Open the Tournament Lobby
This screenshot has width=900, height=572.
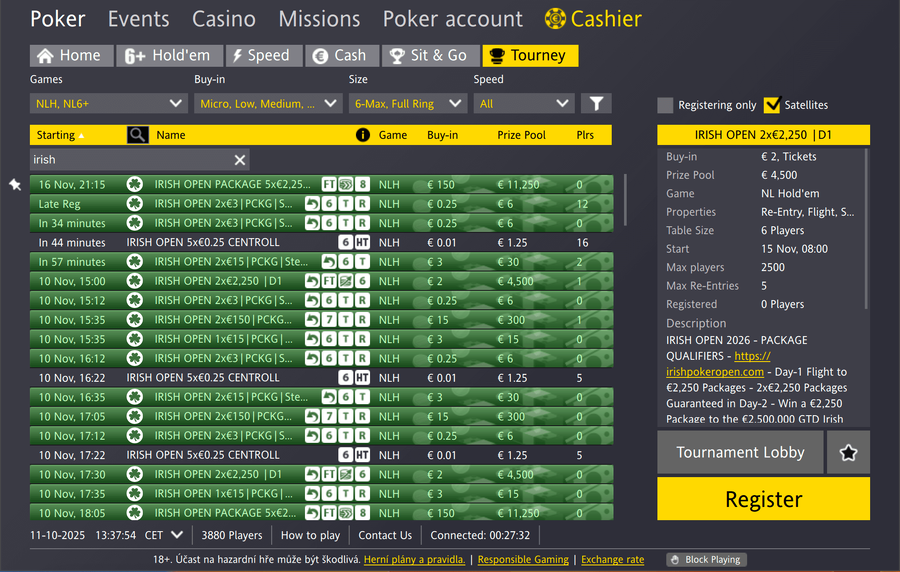[740, 453]
